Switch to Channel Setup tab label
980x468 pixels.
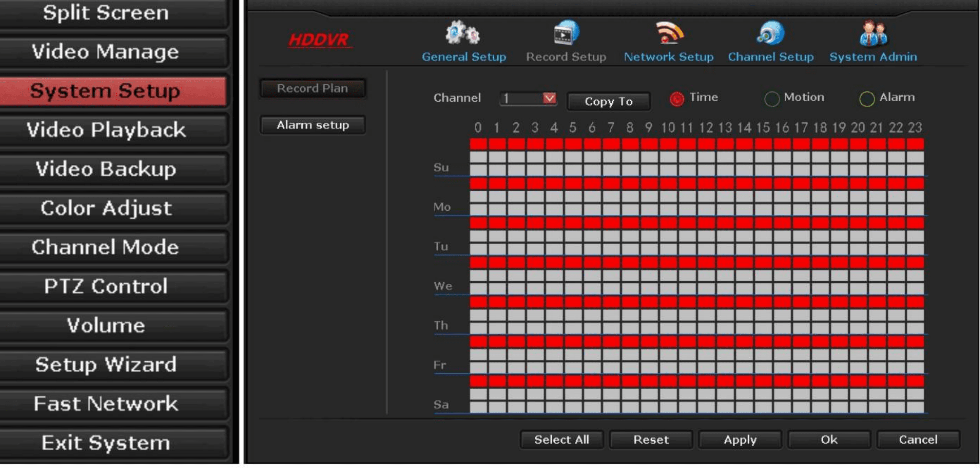coord(771,57)
